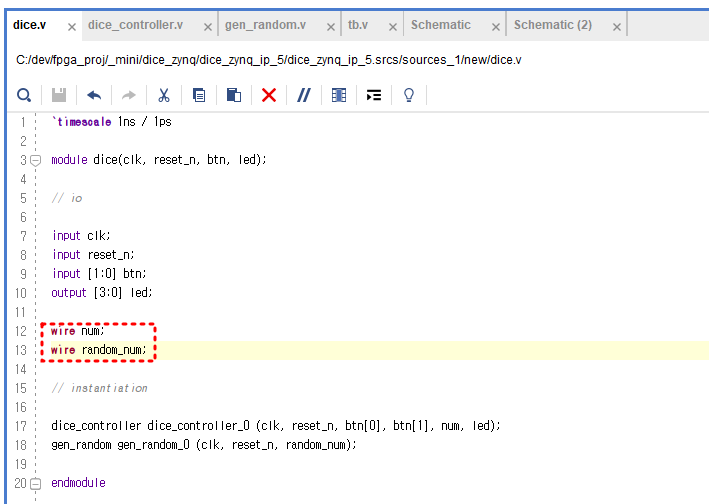Redo the last undone edit
This screenshot has width=709, height=504.
(x=129, y=95)
